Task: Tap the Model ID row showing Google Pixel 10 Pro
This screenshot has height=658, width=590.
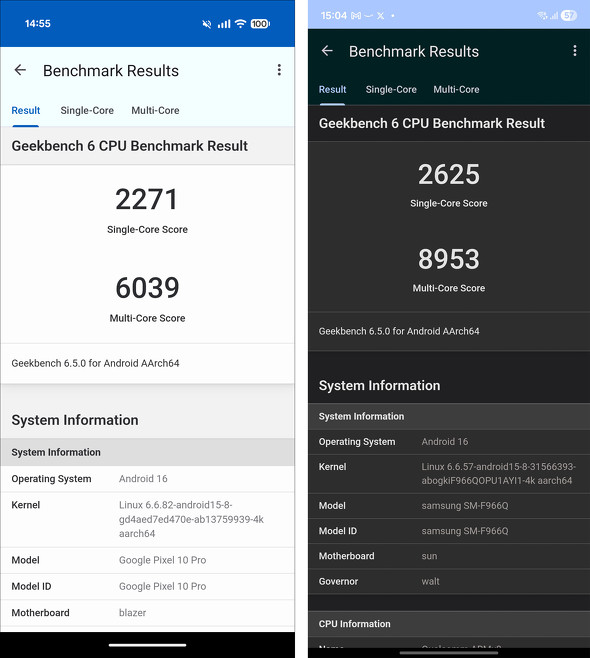Action: point(147,586)
